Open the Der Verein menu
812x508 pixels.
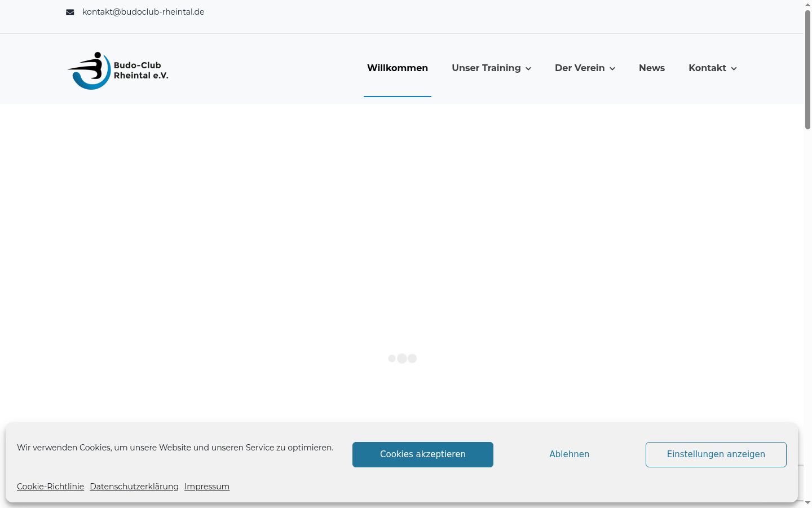point(580,68)
